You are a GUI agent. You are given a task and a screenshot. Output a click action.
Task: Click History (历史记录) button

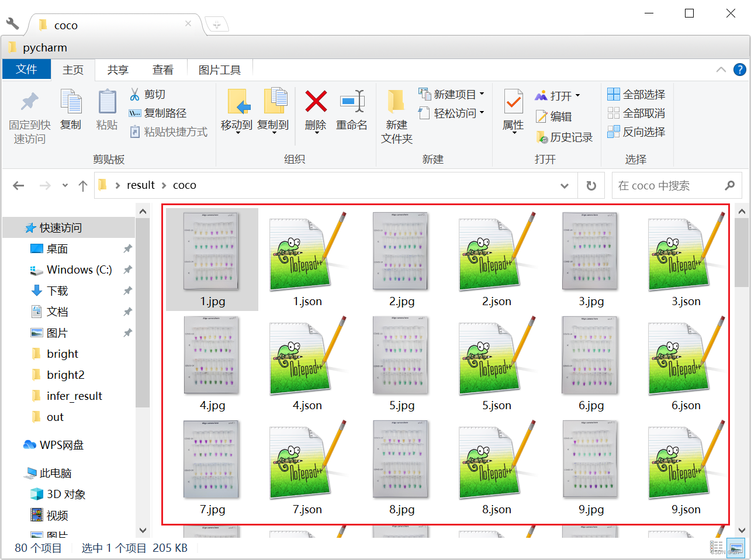[x=564, y=137]
